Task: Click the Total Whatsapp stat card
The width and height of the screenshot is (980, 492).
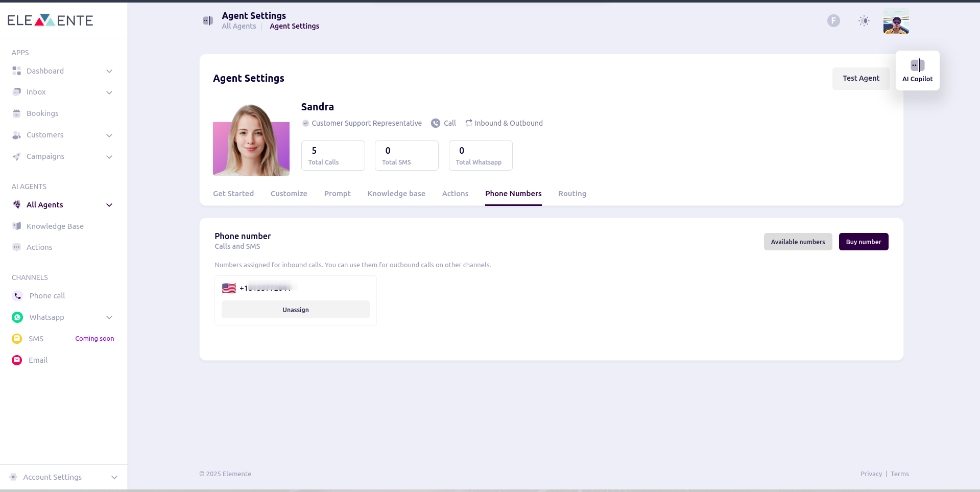Action: point(481,155)
